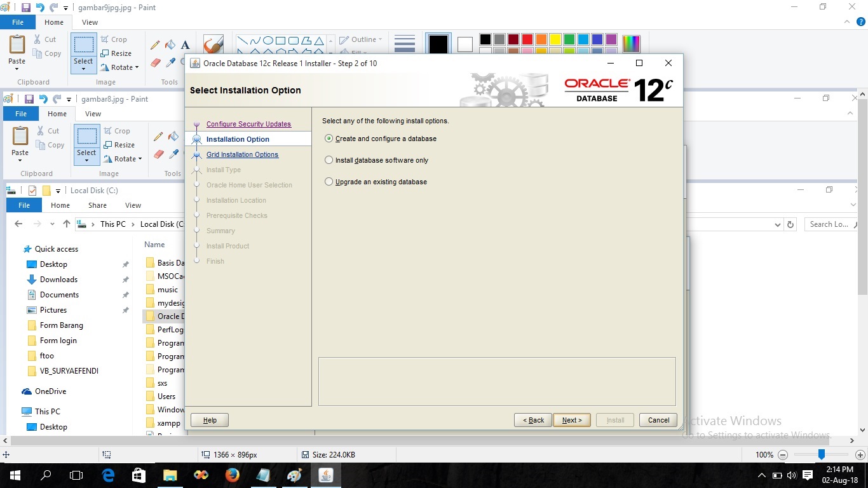
Task: Switch to the View tab in Paint
Action: point(90,22)
